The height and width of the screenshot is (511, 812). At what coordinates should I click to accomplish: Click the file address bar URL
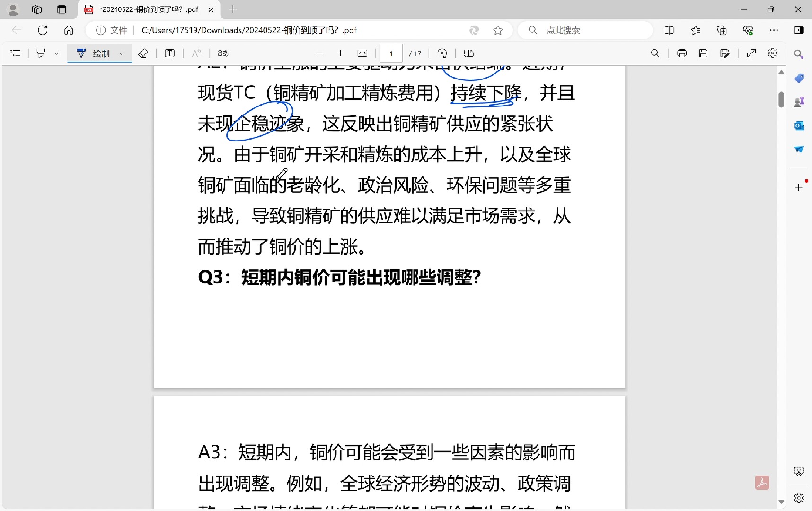pyautogui.click(x=249, y=30)
